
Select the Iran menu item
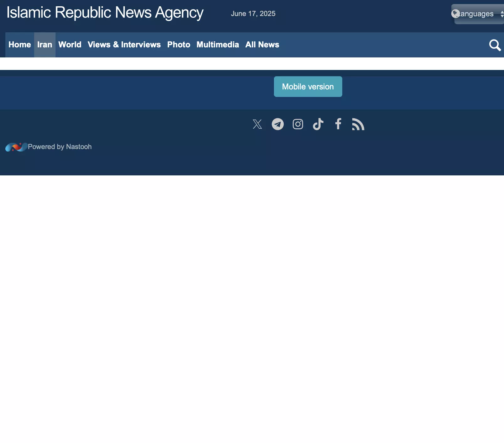point(45,45)
